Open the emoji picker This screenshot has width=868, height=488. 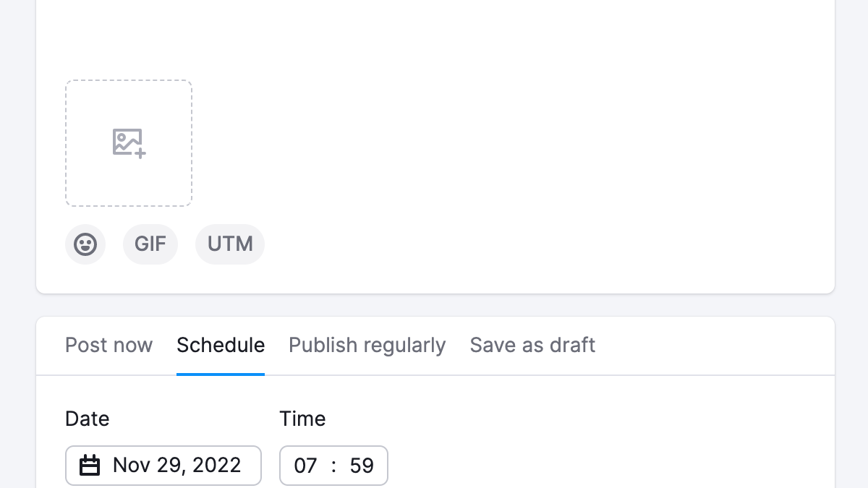point(85,244)
